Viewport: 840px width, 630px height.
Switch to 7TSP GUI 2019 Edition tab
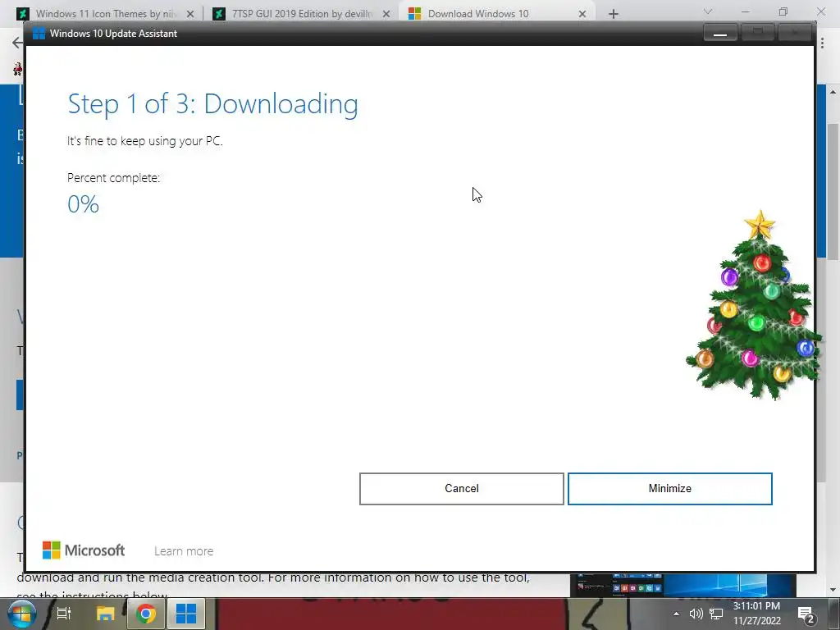tap(302, 14)
